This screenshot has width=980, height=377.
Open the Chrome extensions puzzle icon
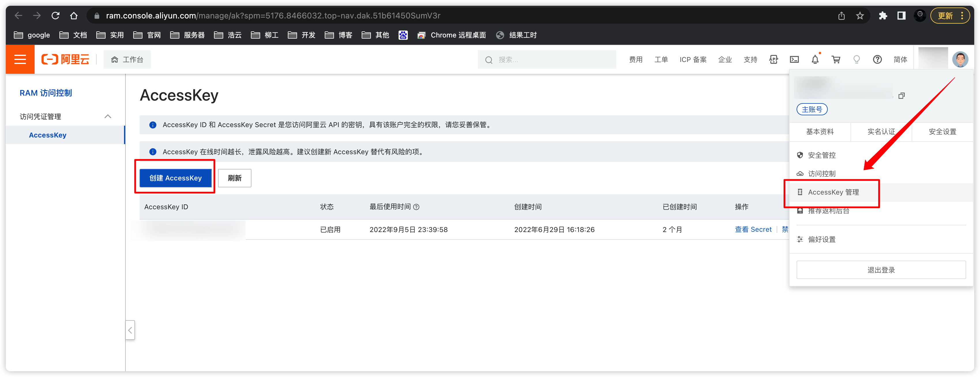tap(883, 16)
